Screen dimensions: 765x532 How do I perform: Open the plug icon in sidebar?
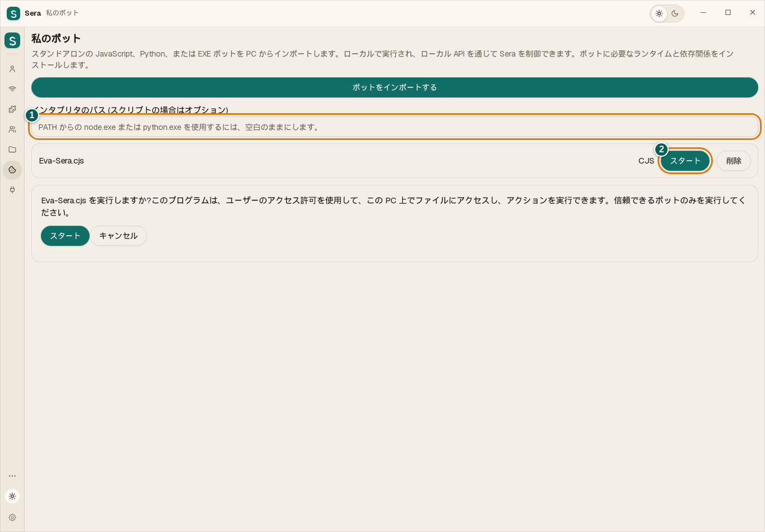click(12, 190)
